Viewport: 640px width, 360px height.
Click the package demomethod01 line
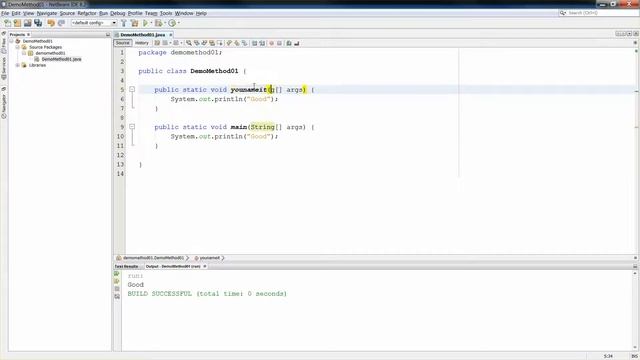click(180, 53)
